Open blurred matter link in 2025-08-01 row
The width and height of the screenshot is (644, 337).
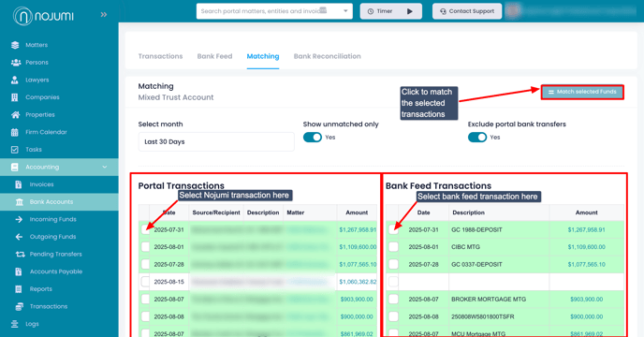[x=307, y=247]
